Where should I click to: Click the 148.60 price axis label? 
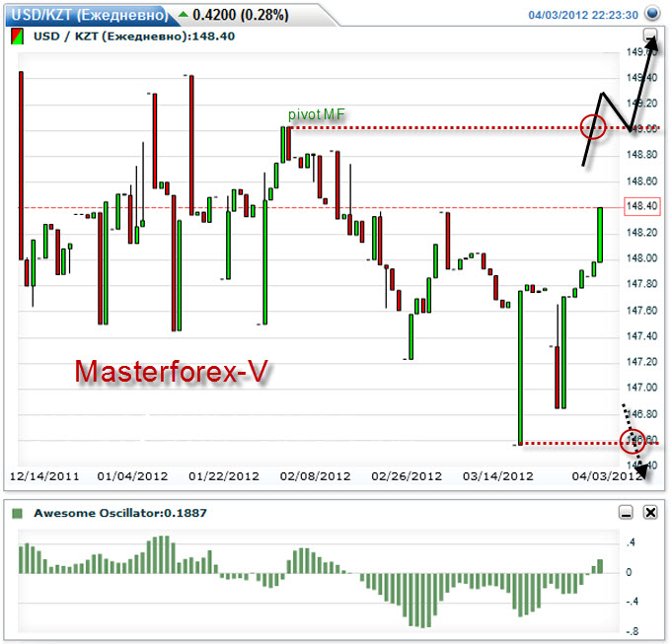[641, 181]
